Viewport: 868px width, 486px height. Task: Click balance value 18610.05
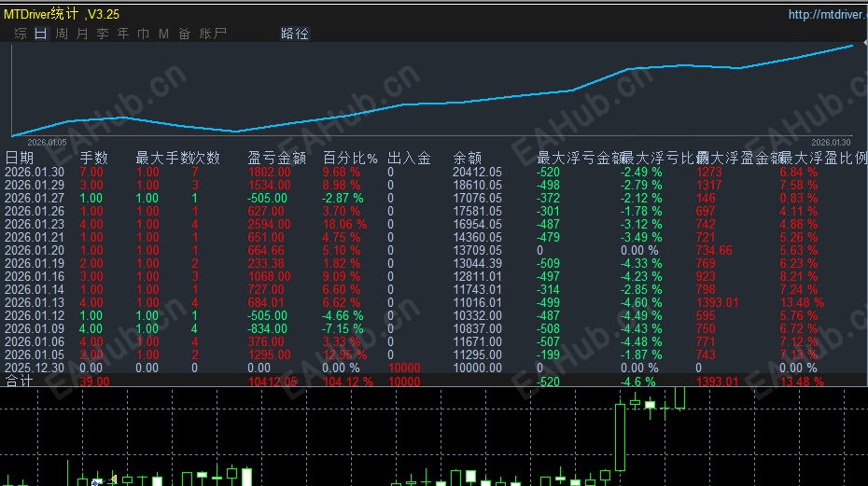pyautogui.click(x=477, y=185)
